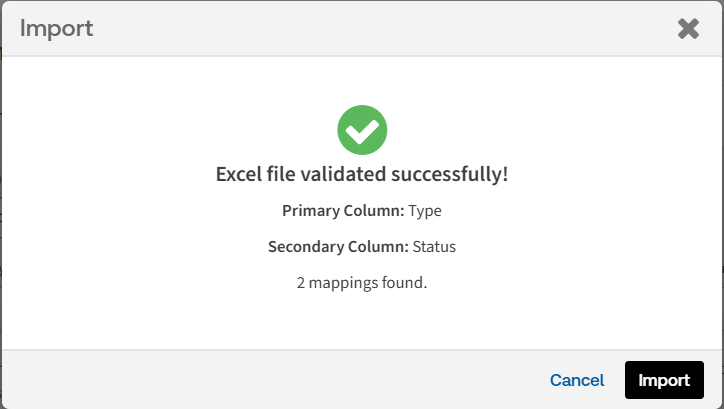Click the 'Excel file' text in the heading
Viewport: 724px width, 409px height.
(254, 174)
